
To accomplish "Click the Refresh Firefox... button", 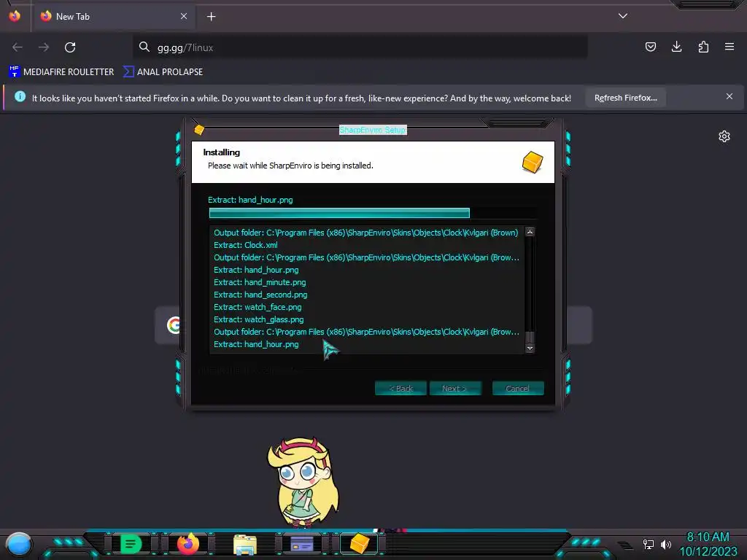I will click(625, 98).
